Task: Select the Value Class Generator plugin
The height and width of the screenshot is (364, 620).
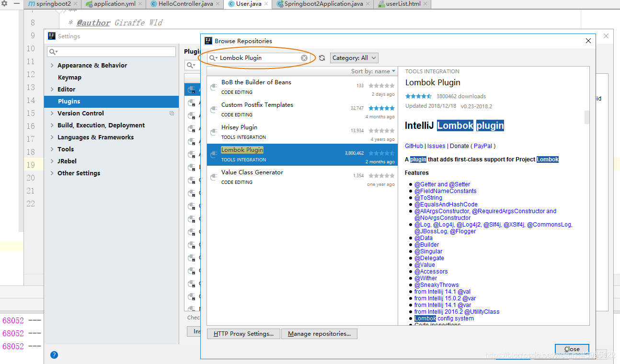Action: click(x=302, y=177)
